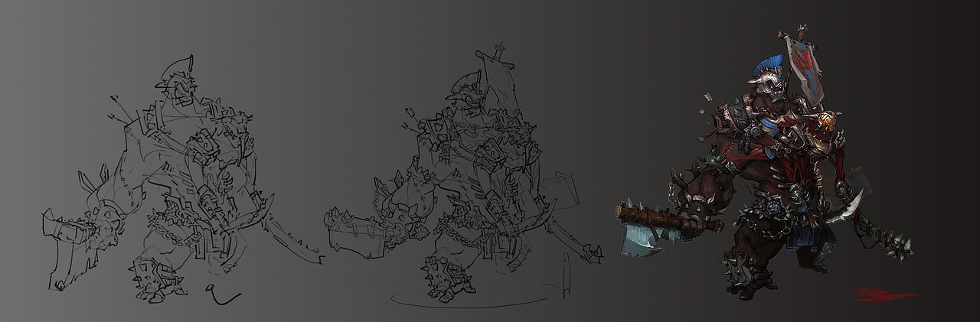Select the refined line-art orc figure
This screenshot has height=322, width=980.
(x=463, y=176)
